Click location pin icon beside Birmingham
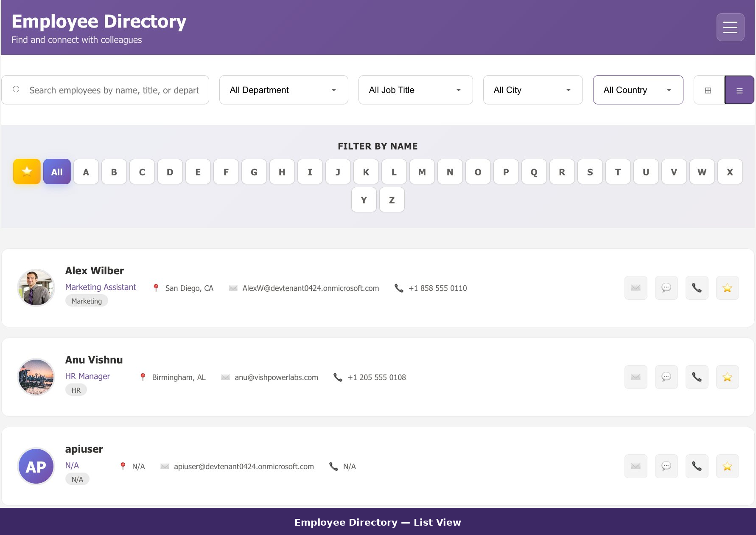Screen dimensions: 756x535 pos(143,377)
